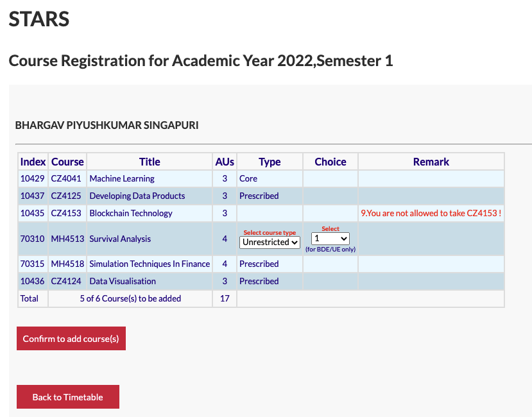Image resolution: width=532 pixels, height=417 pixels.
Task: Click Confirm to add course(s) button
Action: (71, 339)
